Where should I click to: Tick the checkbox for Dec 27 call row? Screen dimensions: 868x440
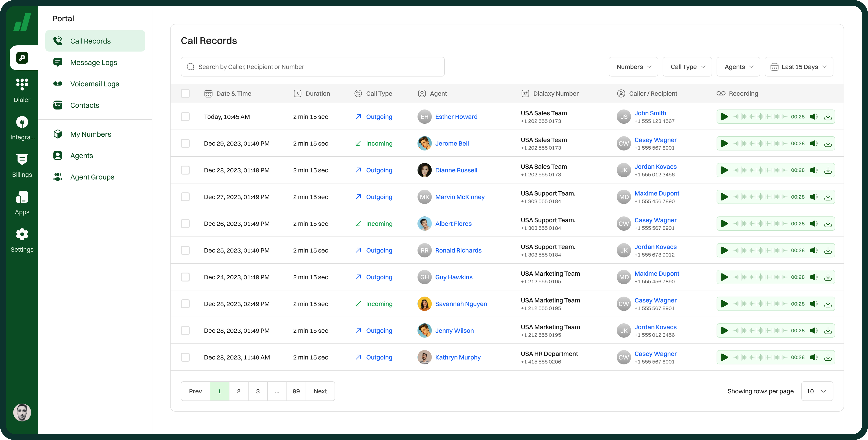tap(185, 197)
